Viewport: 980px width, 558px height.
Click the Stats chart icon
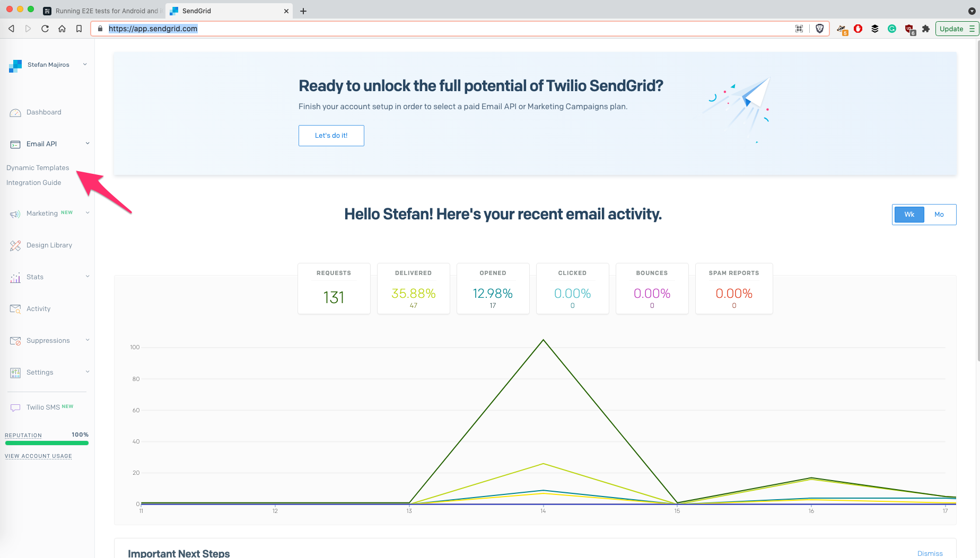click(x=15, y=277)
